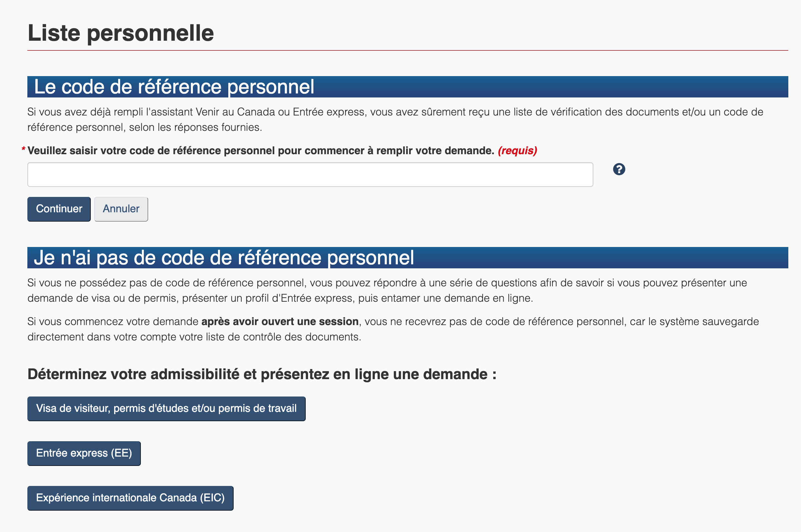Click the red line under Liste personnelle
The image size is (801, 532).
pos(408,50)
